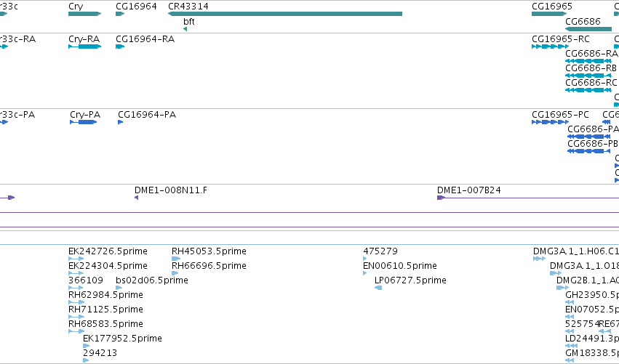Viewport: 619px width, 364px height.
Task: Select the DME1-007B24 clone feature
Action: pos(528,198)
